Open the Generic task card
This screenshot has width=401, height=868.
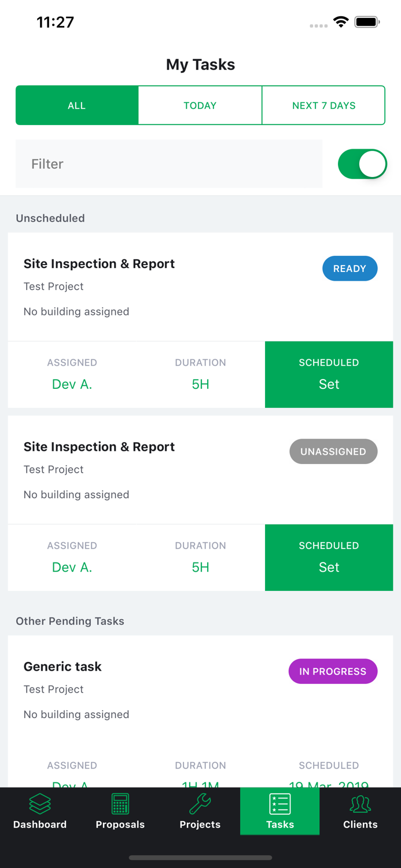(x=62, y=667)
